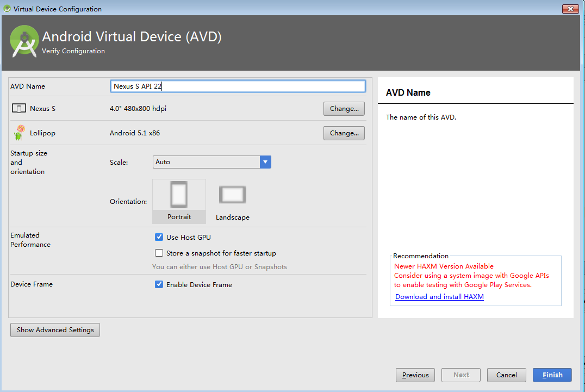Close the Virtual Device Configuration window
The image size is (585, 392).
tap(570, 9)
